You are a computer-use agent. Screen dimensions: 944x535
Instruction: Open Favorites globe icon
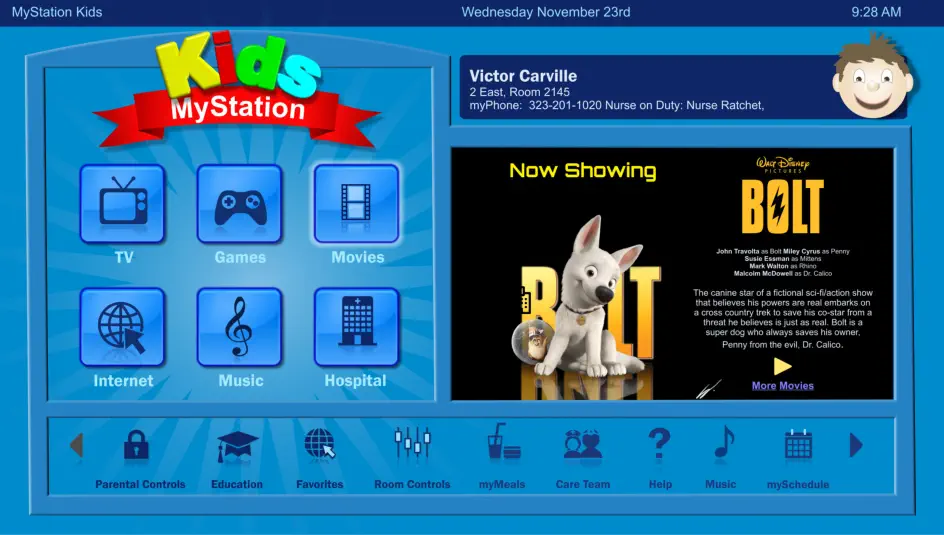click(320, 444)
